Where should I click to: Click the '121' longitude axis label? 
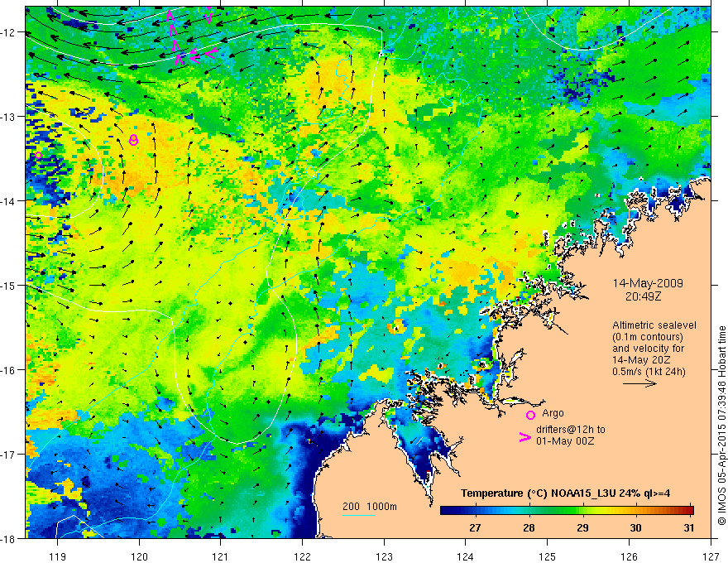pyautogui.click(x=221, y=556)
